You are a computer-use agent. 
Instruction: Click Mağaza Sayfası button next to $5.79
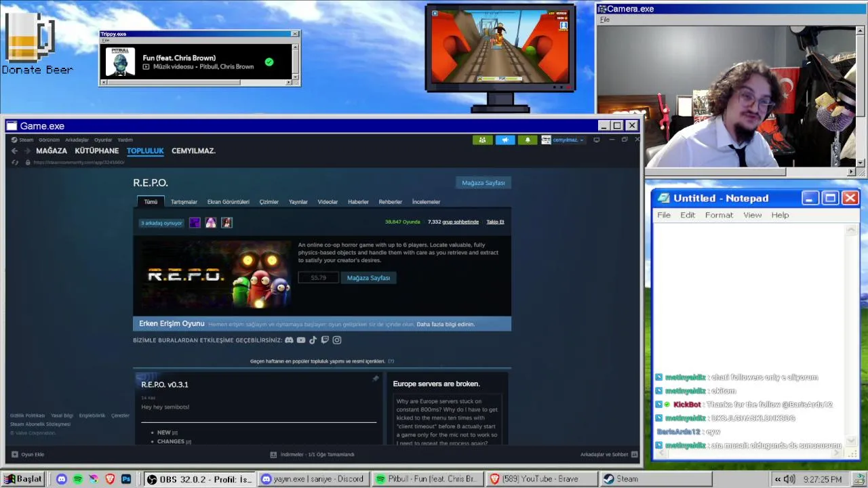368,278
